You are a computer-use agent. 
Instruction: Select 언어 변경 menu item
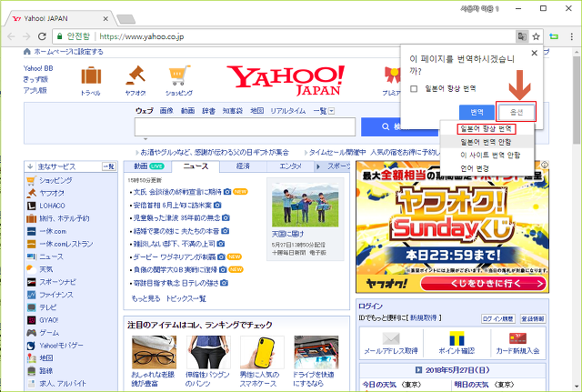point(475,168)
